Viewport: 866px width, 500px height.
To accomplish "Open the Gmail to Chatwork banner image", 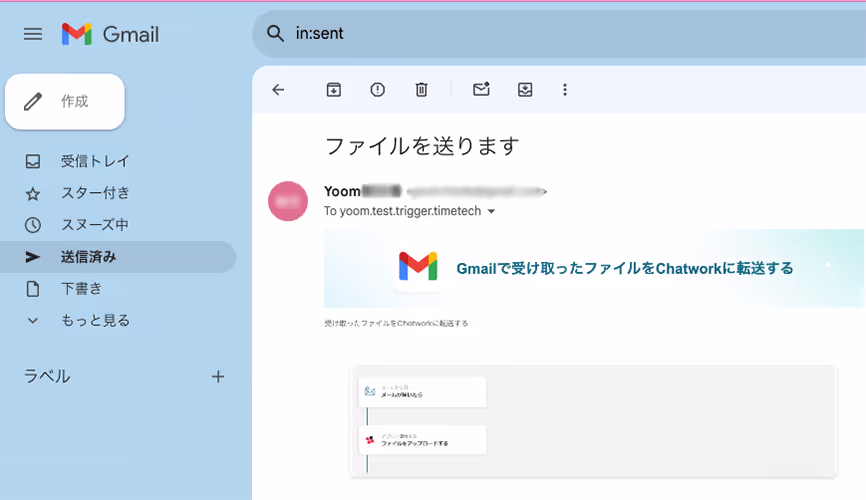I will click(x=594, y=268).
